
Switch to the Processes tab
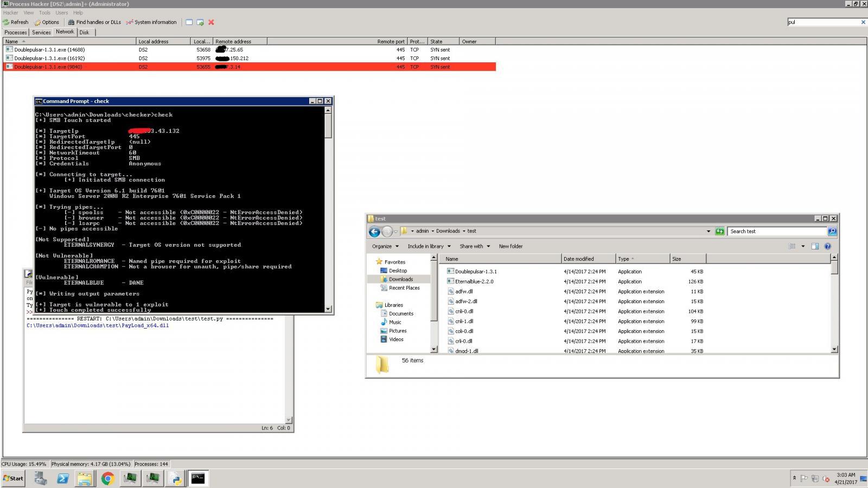[16, 33]
